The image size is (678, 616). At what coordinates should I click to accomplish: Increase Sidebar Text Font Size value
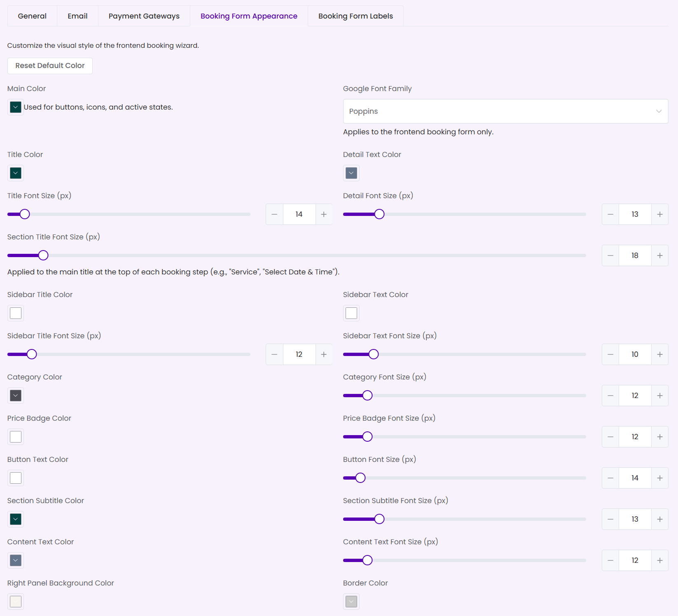pos(660,354)
